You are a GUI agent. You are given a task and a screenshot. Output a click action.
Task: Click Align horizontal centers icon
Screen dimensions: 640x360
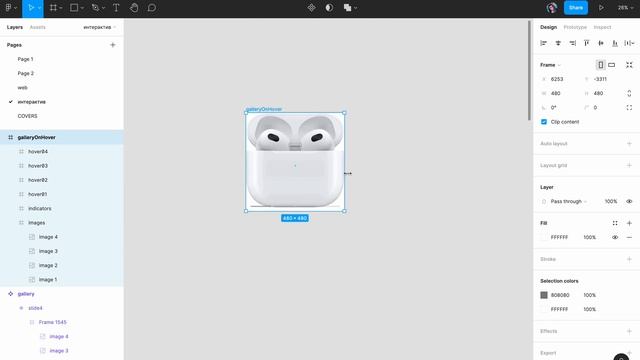pyautogui.click(x=558, y=43)
